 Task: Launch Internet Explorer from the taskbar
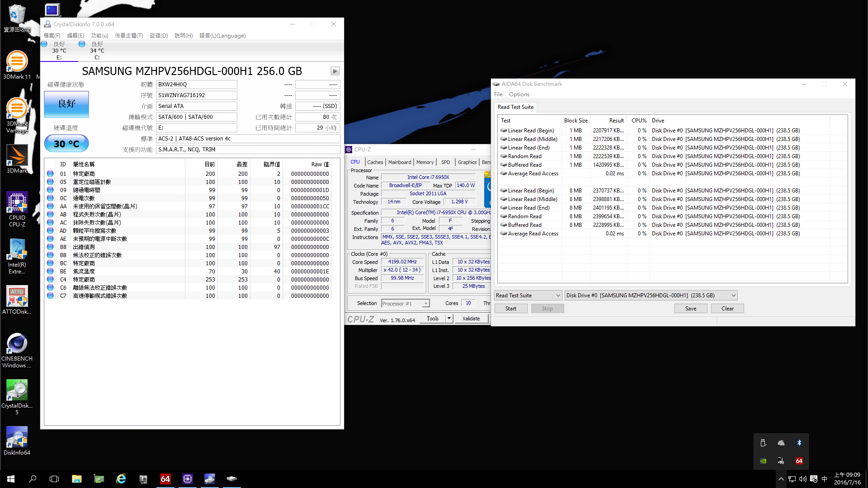[x=121, y=479]
